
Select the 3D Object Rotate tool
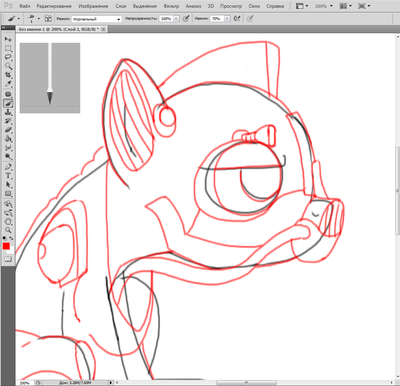[x=8, y=204]
